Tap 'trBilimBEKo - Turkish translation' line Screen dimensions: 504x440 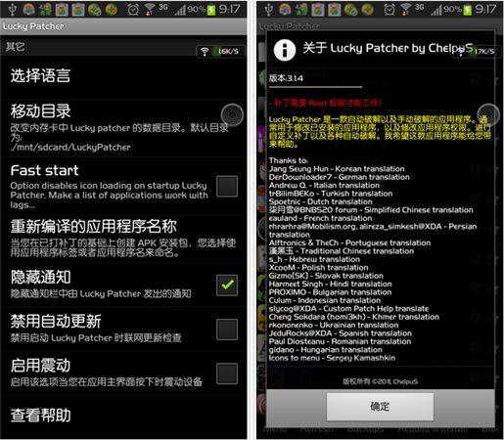[331, 194]
